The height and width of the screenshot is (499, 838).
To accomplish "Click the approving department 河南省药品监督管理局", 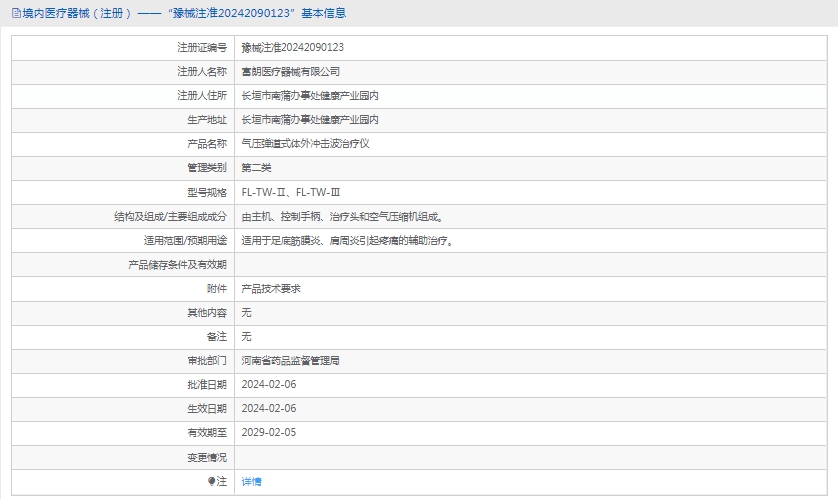I will (291, 360).
